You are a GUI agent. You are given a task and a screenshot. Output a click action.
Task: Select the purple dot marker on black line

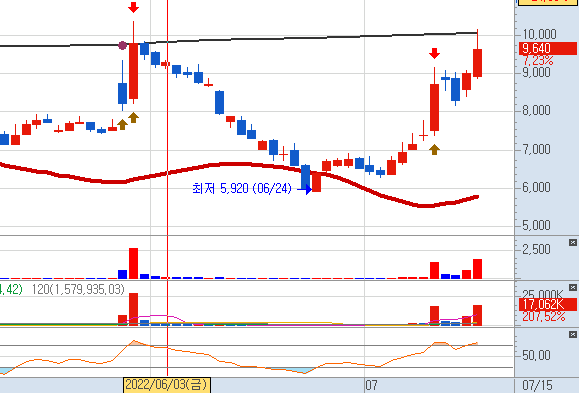123,45
